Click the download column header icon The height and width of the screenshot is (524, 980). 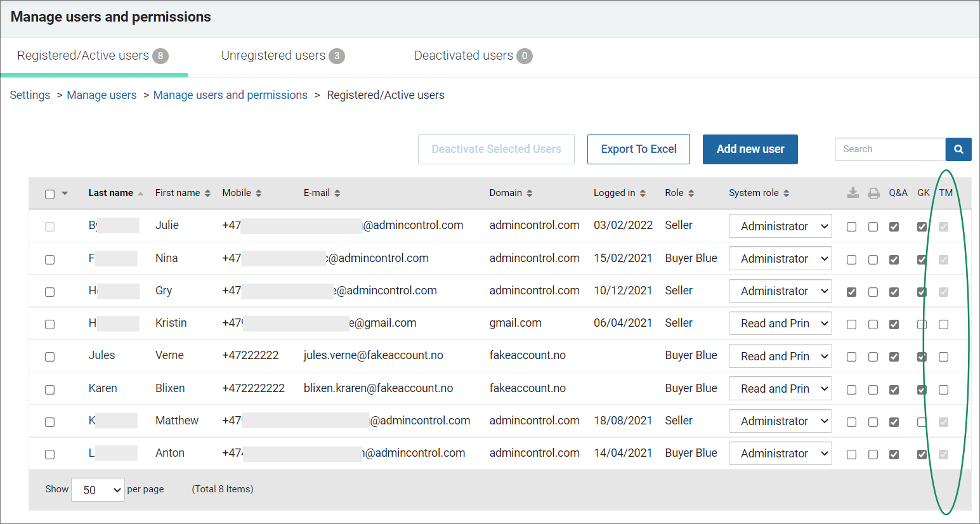pos(853,193)
